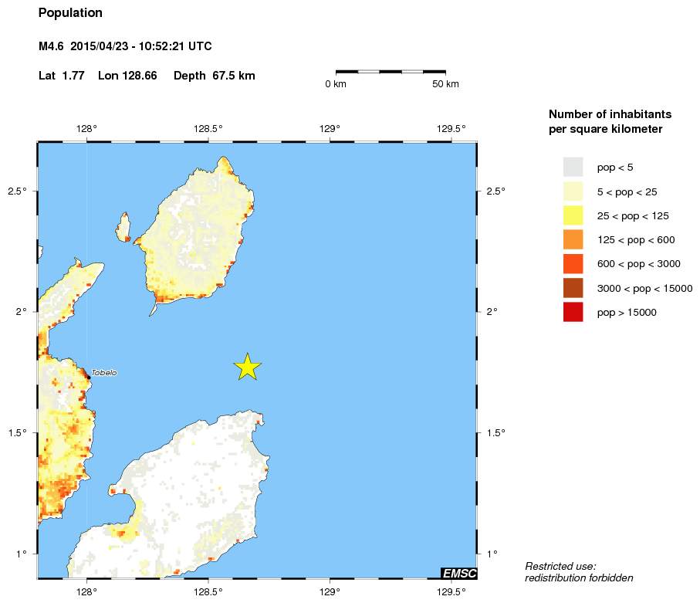This screenshot has height=603, width=700.
Task: Select the pale yellow '5 < pop < 25' swatch
Action: pyautogui.click(x=573, y=191)
